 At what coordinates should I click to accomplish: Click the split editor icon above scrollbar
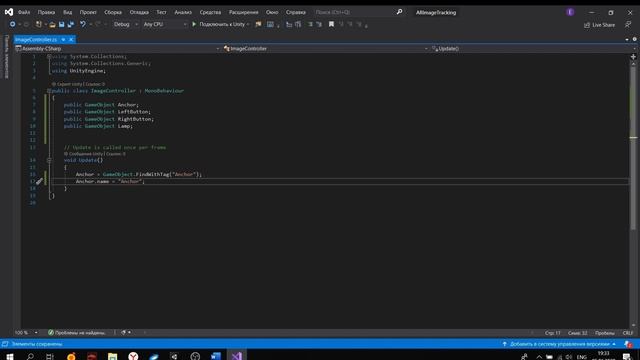[633, 57]
